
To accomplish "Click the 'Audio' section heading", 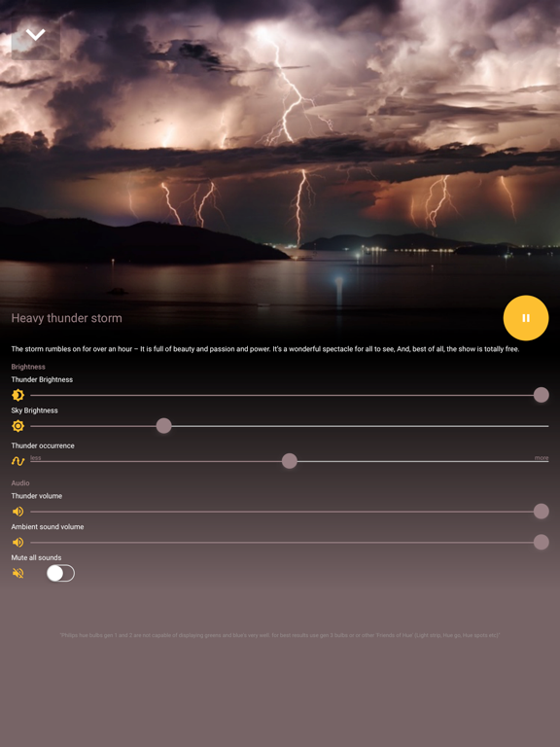I will click(20, 483).
